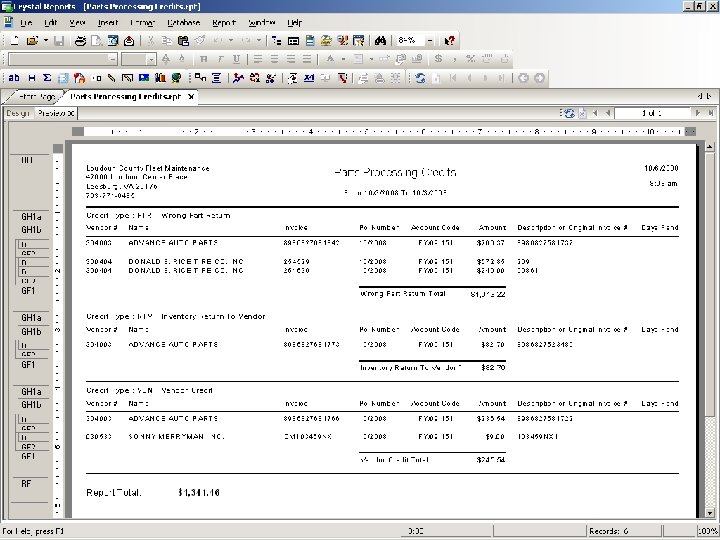Expand the Open button dropdown arrow
The width and height of the screenshot is (720, 540).
(x=46, y=41)
